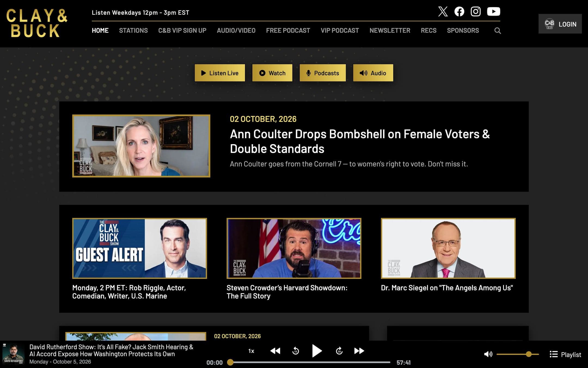Mute the player with the volume icon

(488, 354)
